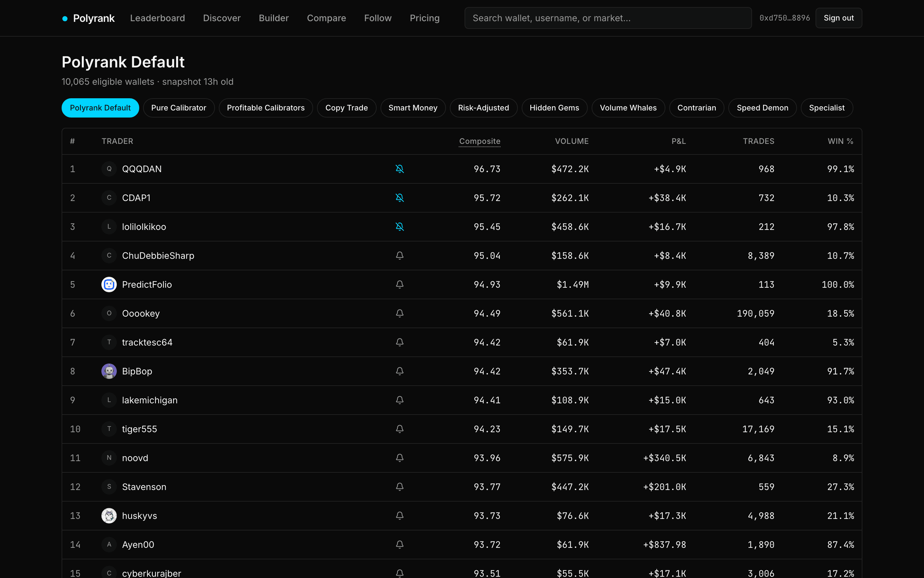
Task: Select the Specialist filter pill
Action: point(827,108)
